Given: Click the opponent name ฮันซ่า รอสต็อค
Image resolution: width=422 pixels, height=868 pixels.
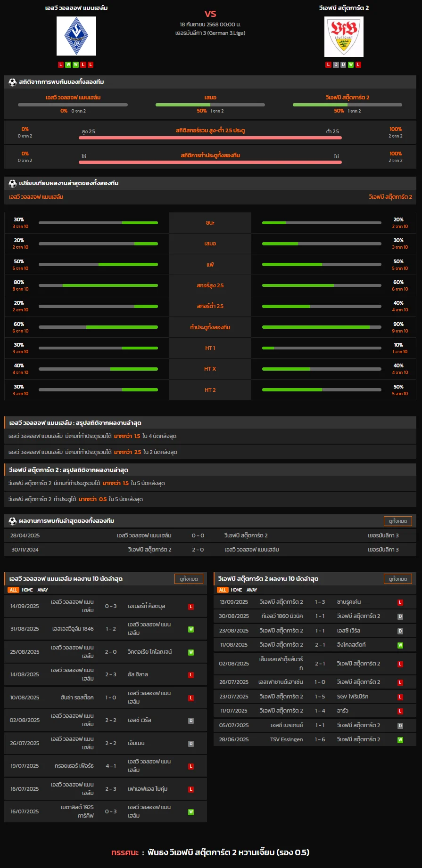Looking at the screenshot, I should [76, 698].
